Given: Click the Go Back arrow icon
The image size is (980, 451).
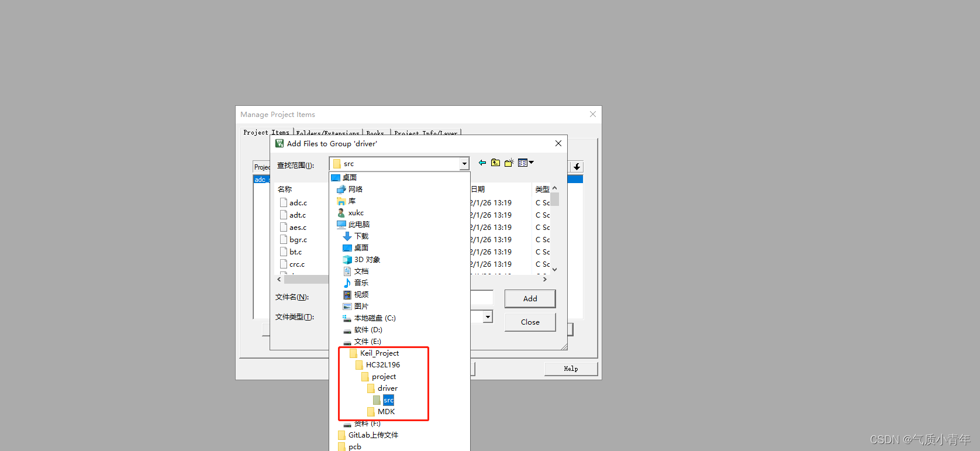Looking at the screenshot, I should tap(482, 163).
